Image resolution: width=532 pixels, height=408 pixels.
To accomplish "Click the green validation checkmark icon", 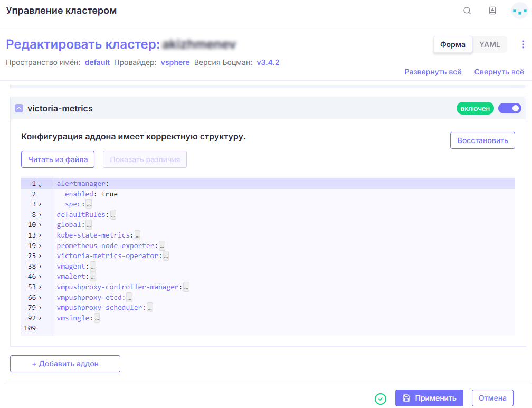I will click(381, 398).
